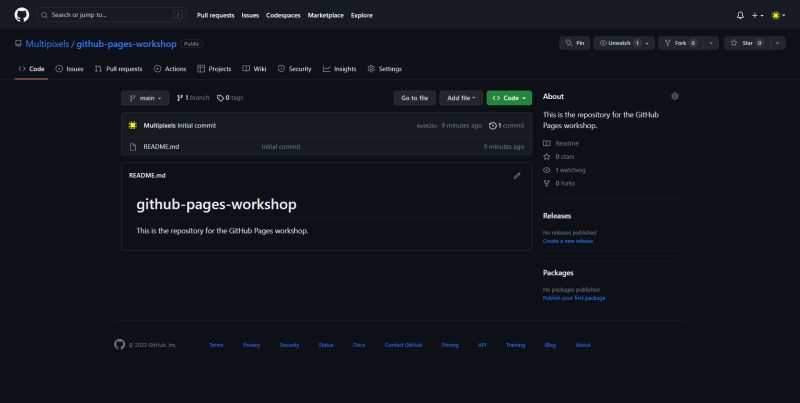Open the commit hash link

click(x=427, y=126)
